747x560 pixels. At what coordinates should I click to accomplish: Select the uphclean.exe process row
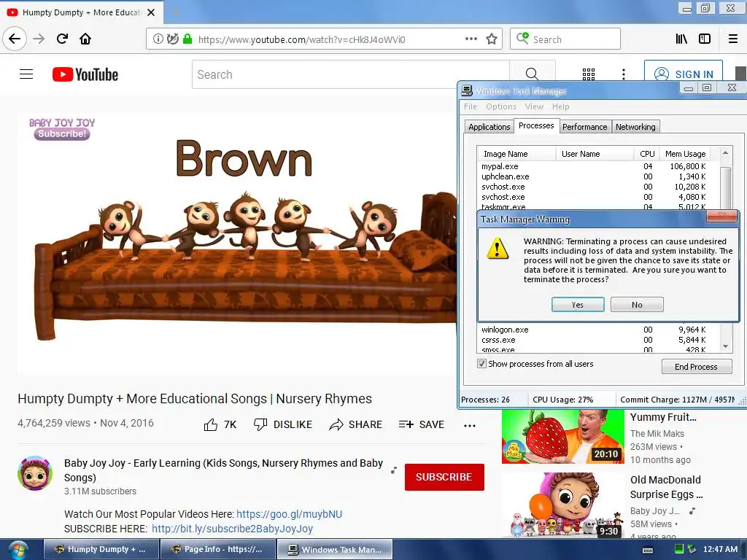pyautogui.click(x=594, y=176)
